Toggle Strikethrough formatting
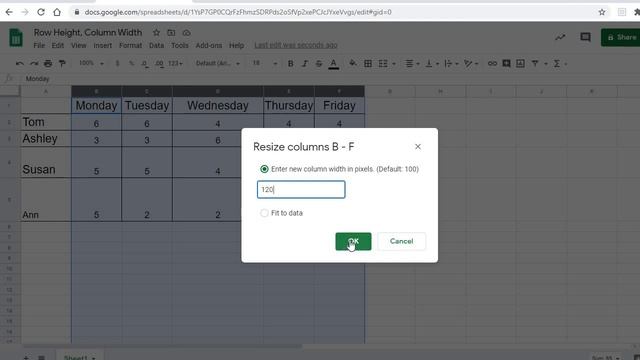640x360 pixels. (319, 63)
